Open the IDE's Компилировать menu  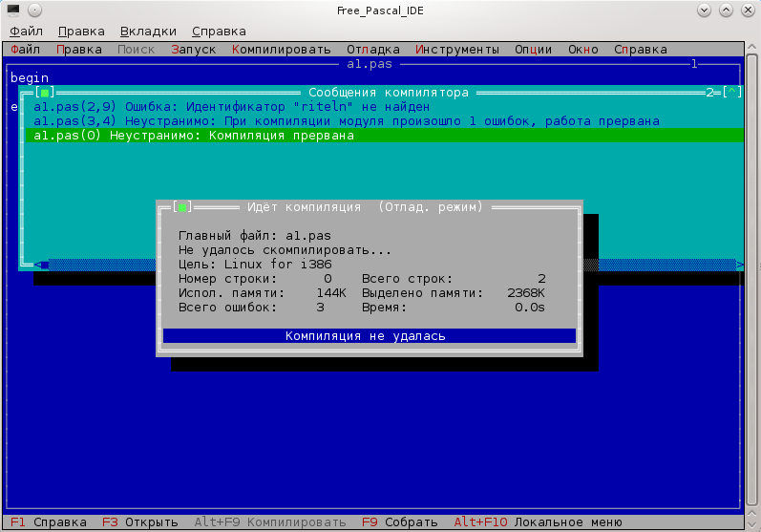coord(281,50)
